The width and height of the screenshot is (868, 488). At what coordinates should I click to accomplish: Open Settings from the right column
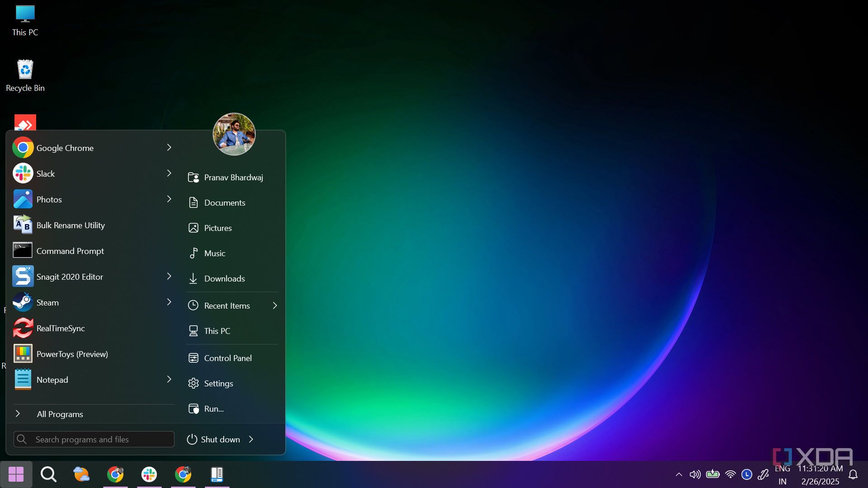[x=218, y=383]
